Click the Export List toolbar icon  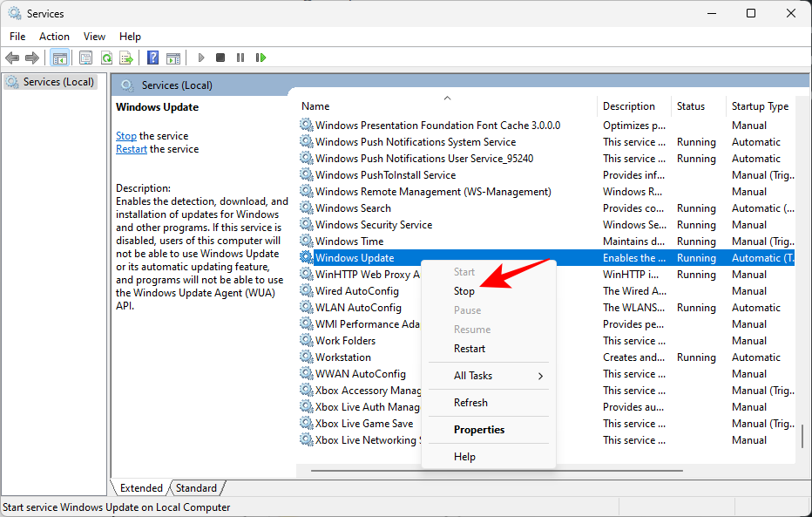pyautogui.click(x=126, y=58)
